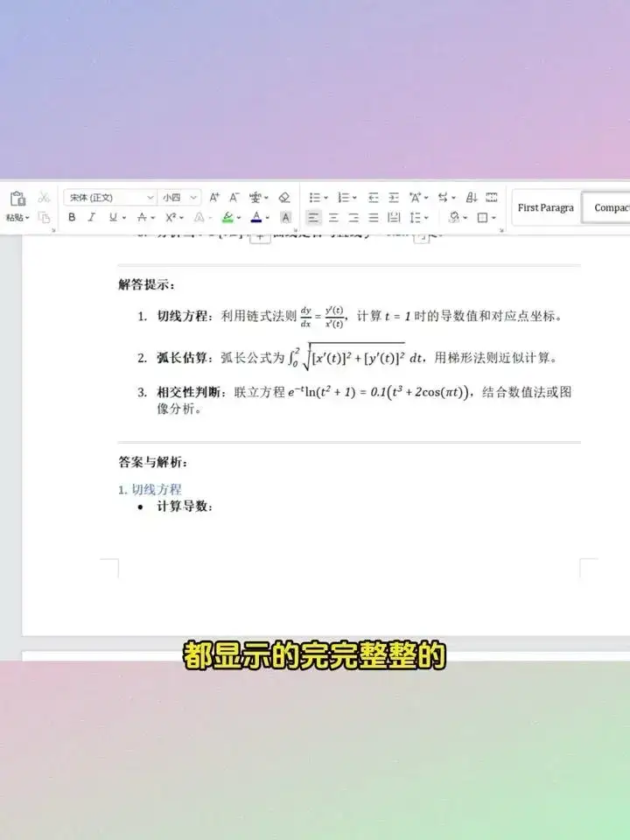This screenshot has width=630, height=840.
Task: Open numbered list style dropdown arrow
Action: coord(354,199)
